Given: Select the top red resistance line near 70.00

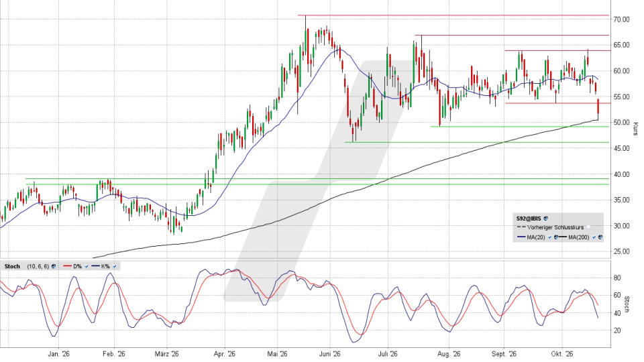Looking at the screenshot, I should pos(453,15).
